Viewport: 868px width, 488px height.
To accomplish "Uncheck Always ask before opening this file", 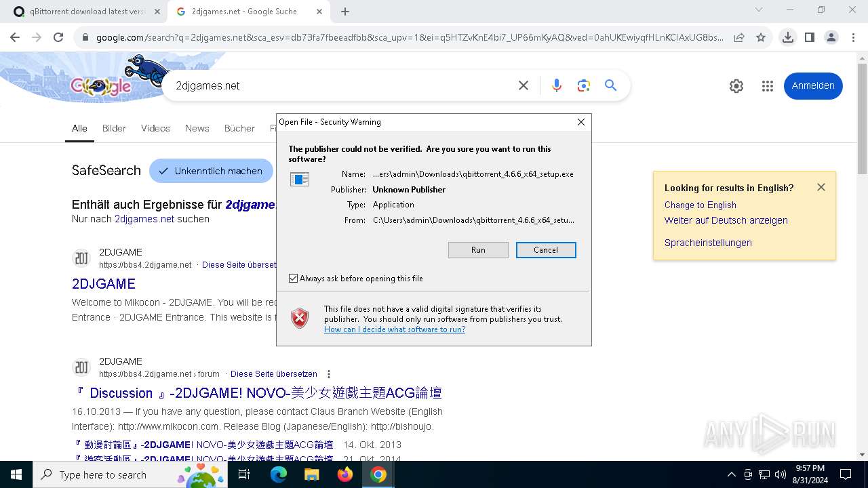I will (x=294, y=279).
